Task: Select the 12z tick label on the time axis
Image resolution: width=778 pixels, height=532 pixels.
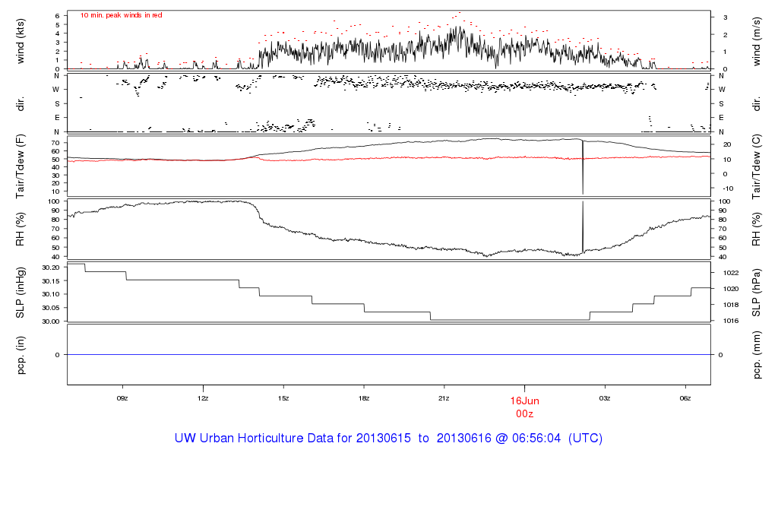Action: [203, 397]
